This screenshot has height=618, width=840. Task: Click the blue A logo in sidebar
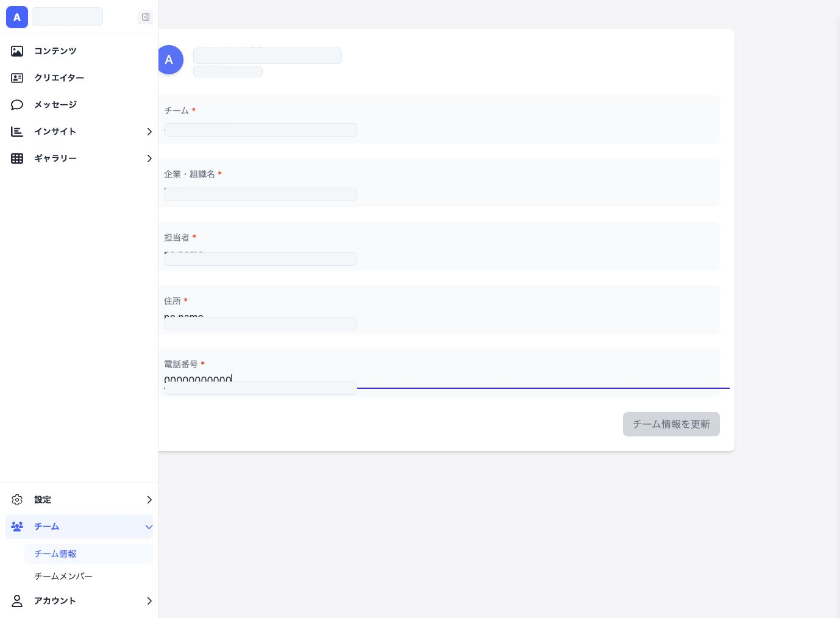[x=17, y=17]
